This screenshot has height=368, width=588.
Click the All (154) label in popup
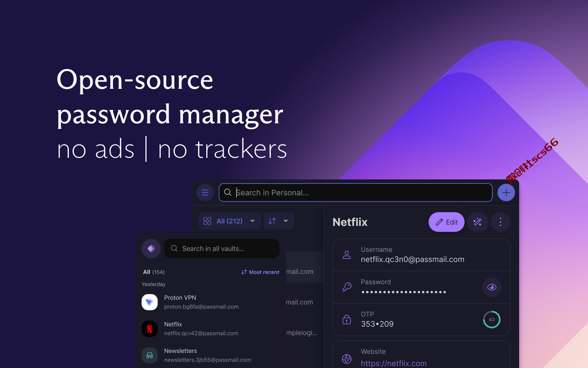point(154,272)
